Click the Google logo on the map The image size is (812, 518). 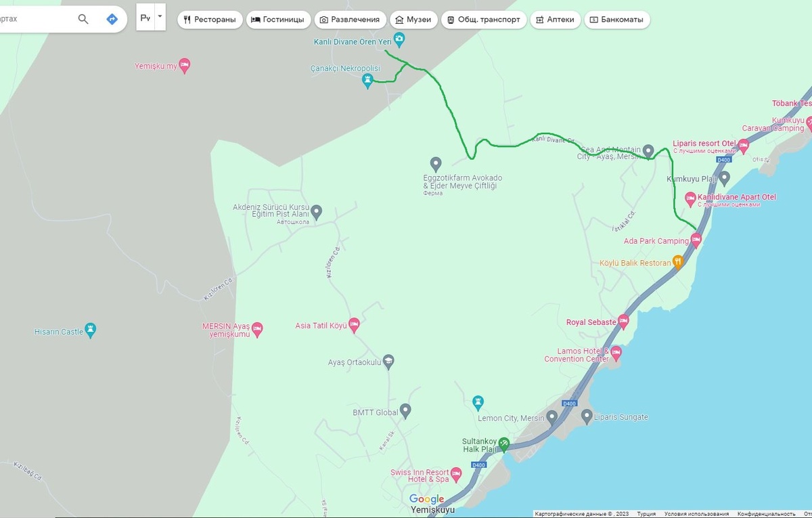(x=427, y=500)
